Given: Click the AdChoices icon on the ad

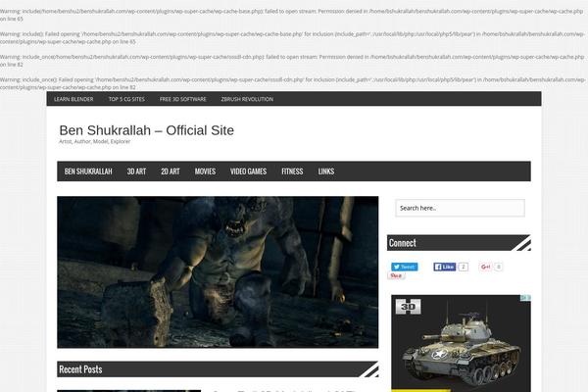Looking at the screenshot, I should [x=525, y=298].
